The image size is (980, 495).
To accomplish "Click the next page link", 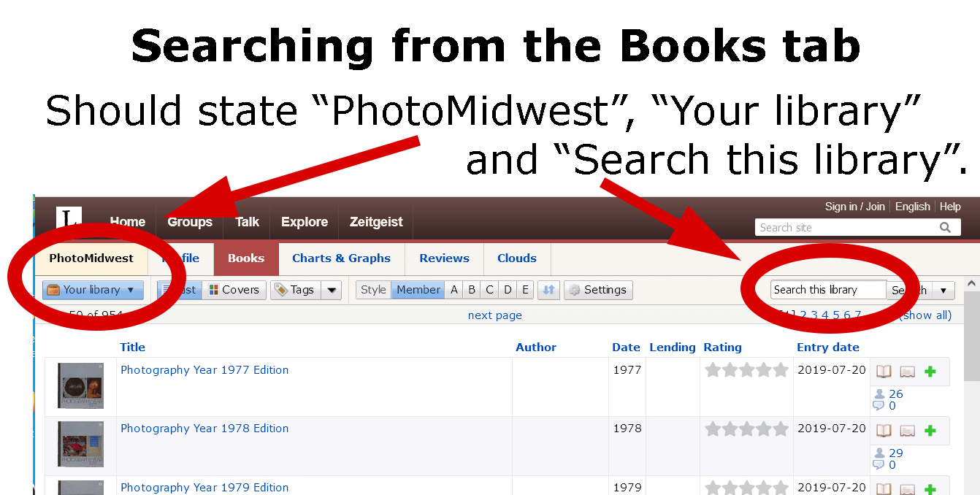I will (495, 315).
